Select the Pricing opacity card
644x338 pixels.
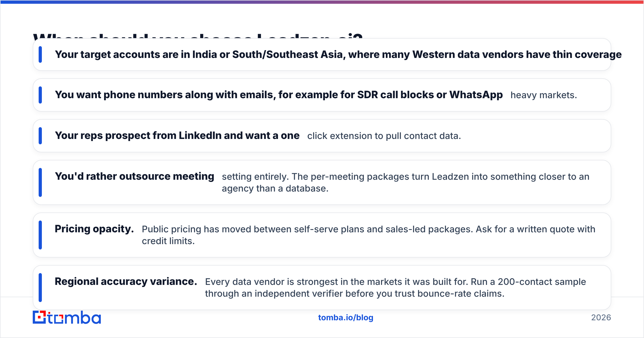[322, 235]
